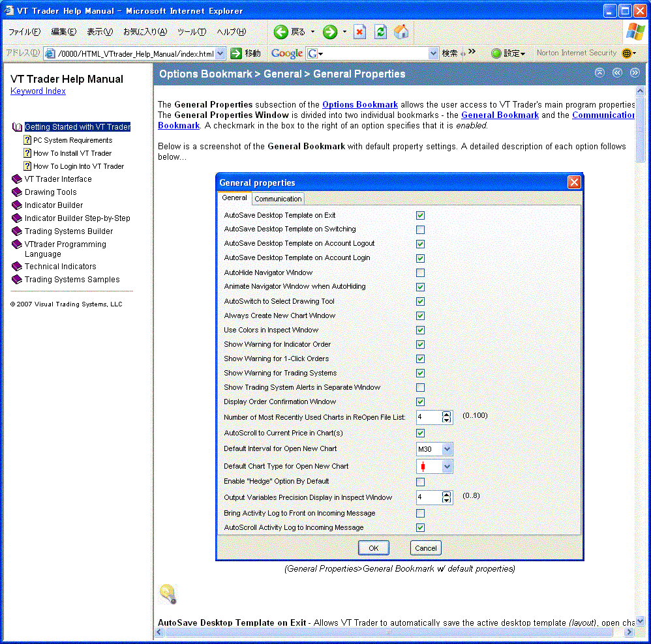Follow the General Bookmark link
The width and height of the screenshot is (651, 644).
point(500,115)
